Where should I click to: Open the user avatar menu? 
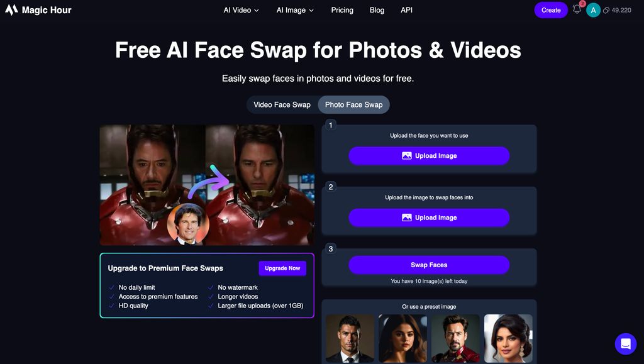pos(593,10)
